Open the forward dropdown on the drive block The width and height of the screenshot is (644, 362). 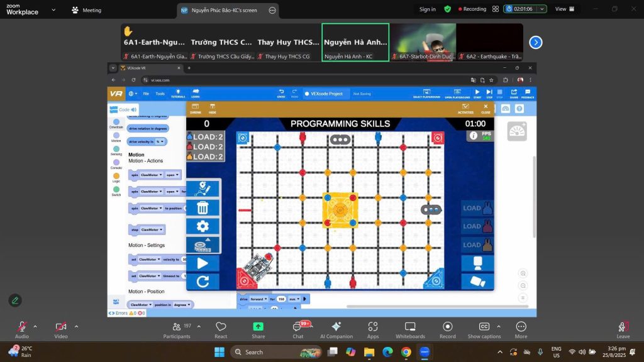[x=258, y=299]
